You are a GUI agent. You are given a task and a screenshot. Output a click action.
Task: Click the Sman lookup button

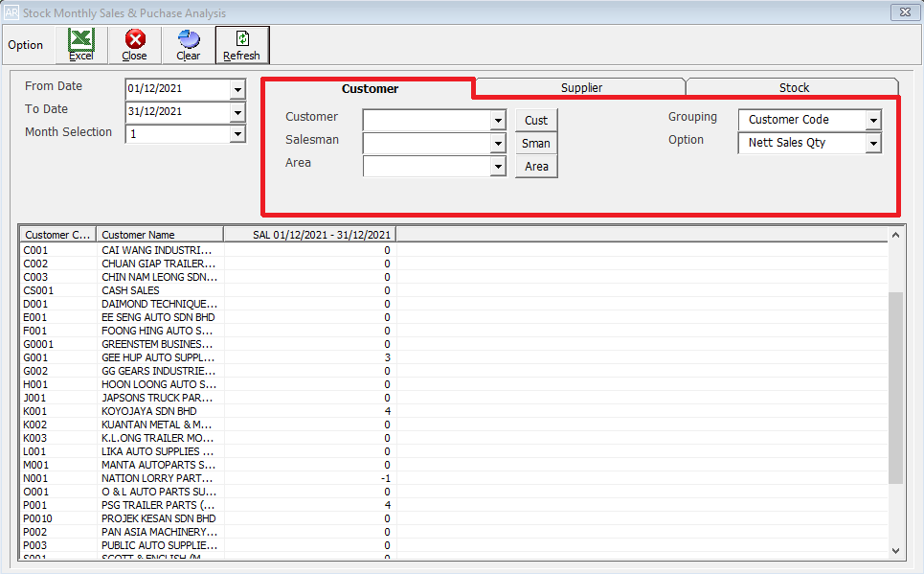coord(536,144)
